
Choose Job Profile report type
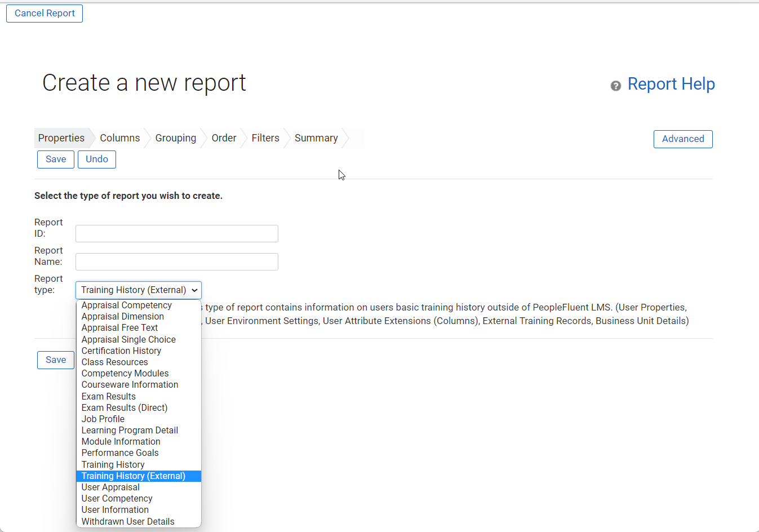[x=139, y=419]
